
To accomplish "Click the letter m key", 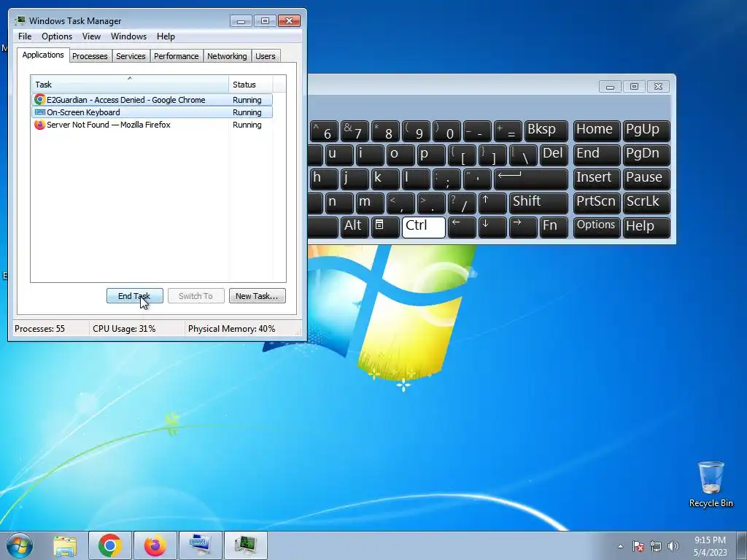I will (x=370, y=203).
